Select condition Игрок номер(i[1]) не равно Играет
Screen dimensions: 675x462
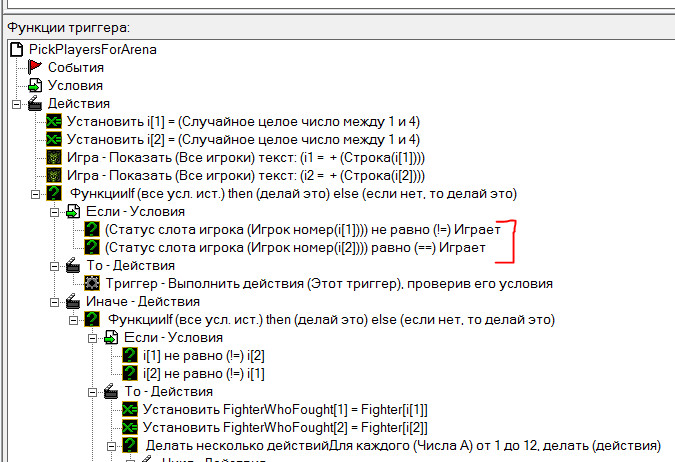[303, 229]
